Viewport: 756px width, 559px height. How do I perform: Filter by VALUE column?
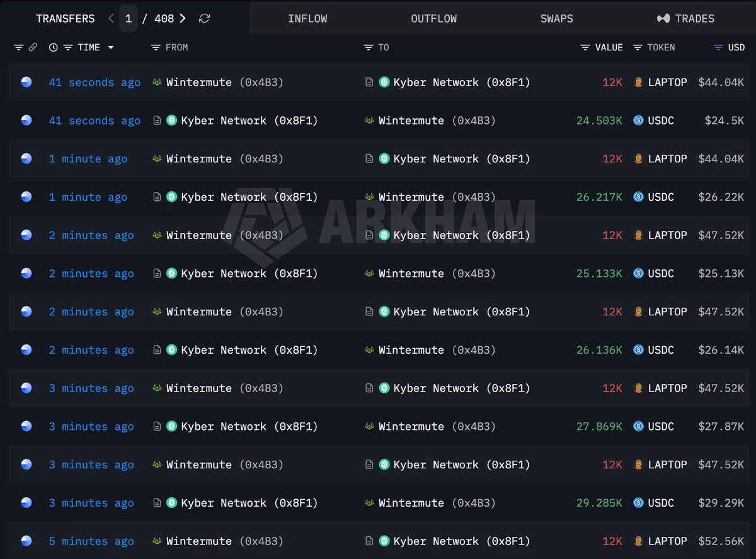585,47
